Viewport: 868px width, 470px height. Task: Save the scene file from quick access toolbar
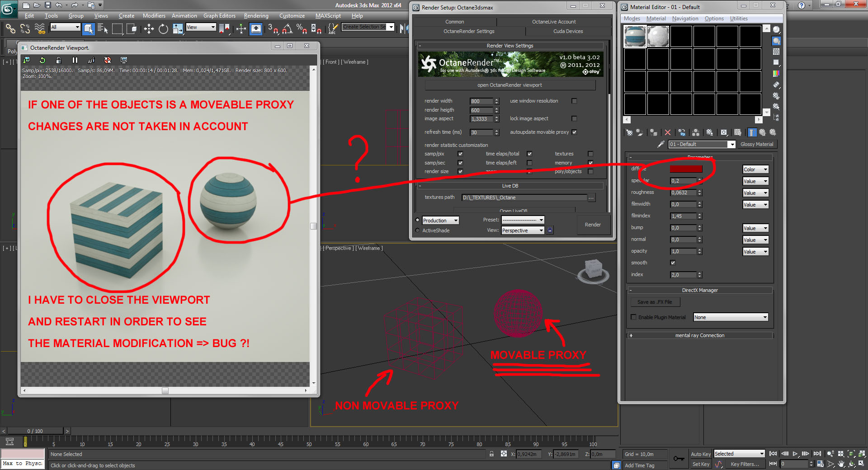coord(47,5)
